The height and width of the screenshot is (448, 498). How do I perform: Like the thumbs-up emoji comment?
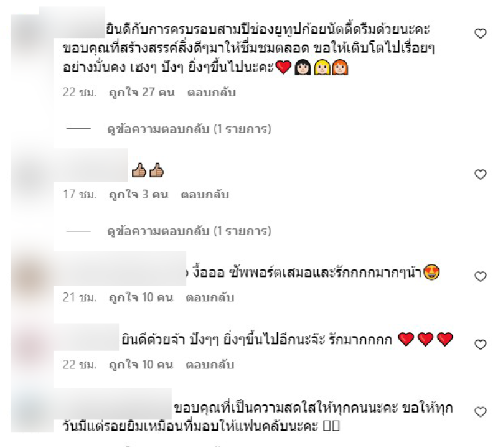pos(480,174)
